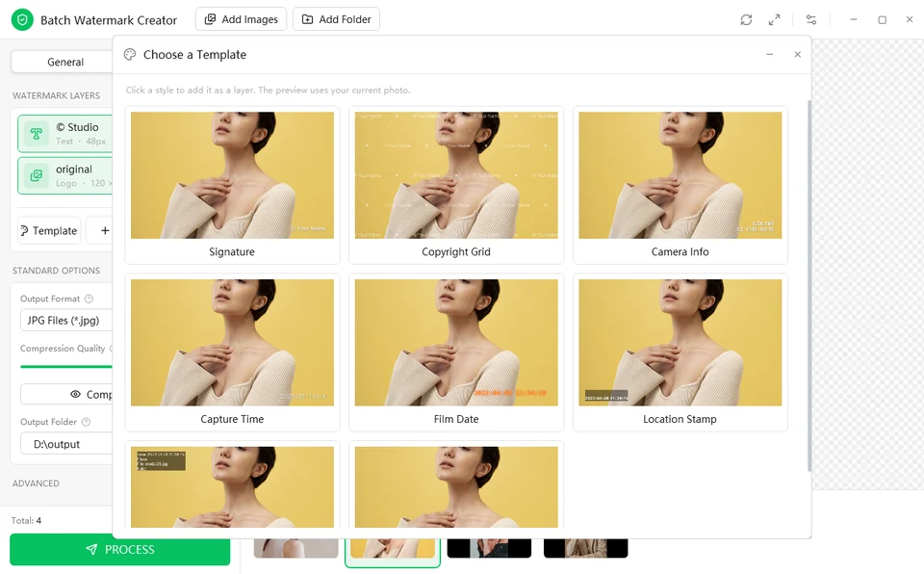The height and width of the screenshot is (574, 924).
Task: Choose the Signature template
Action: point(232,185)
